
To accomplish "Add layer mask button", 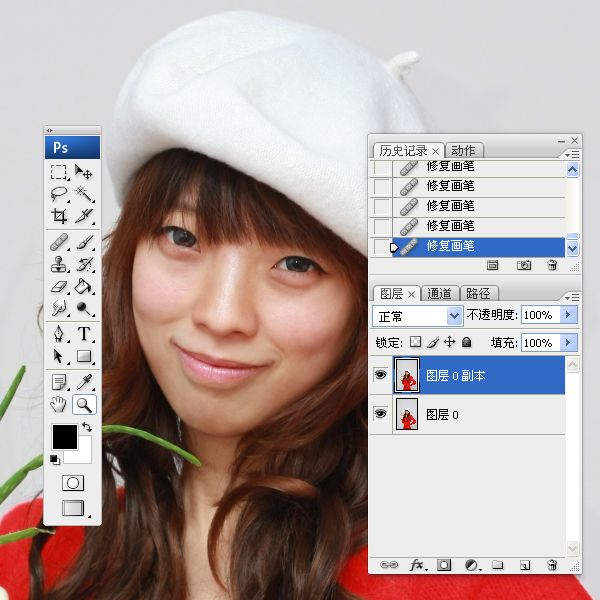I will [444, 565].
